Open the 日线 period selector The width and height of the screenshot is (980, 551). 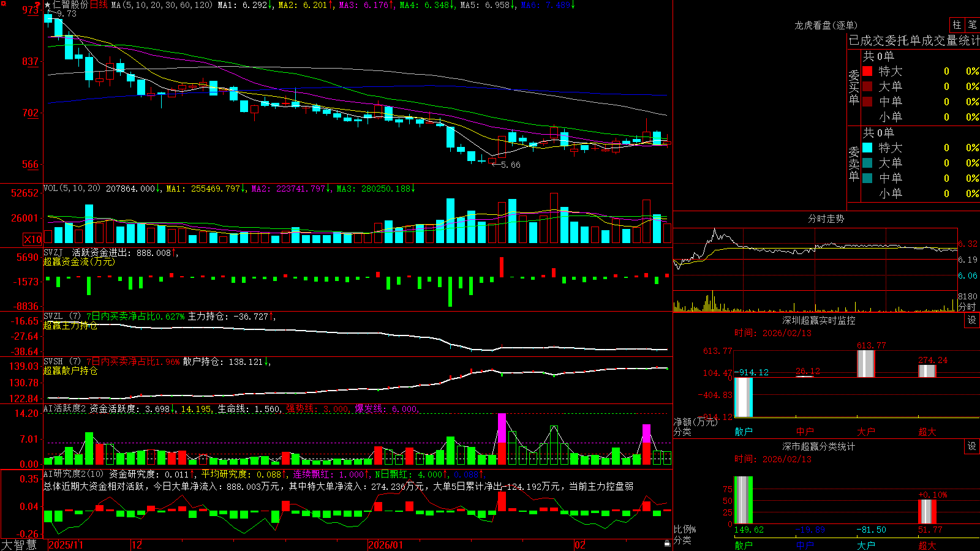[x=99, y=5]
